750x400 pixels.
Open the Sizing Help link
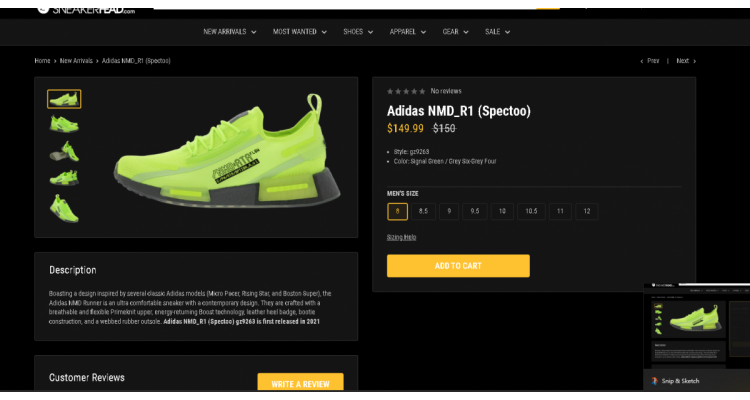[401, 237]
